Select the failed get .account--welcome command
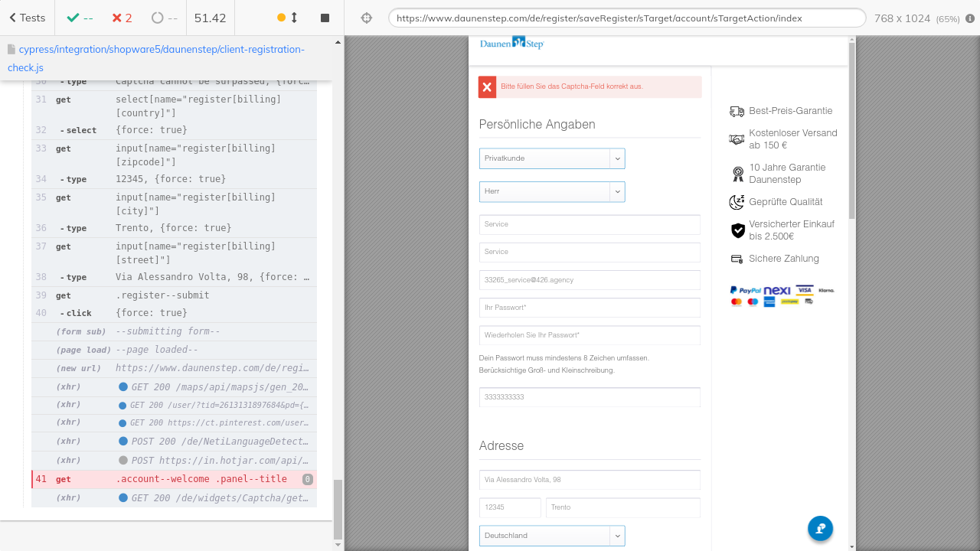Image resolution: width=980 pixels, height=551 pixels. click(x=174, y=480)
